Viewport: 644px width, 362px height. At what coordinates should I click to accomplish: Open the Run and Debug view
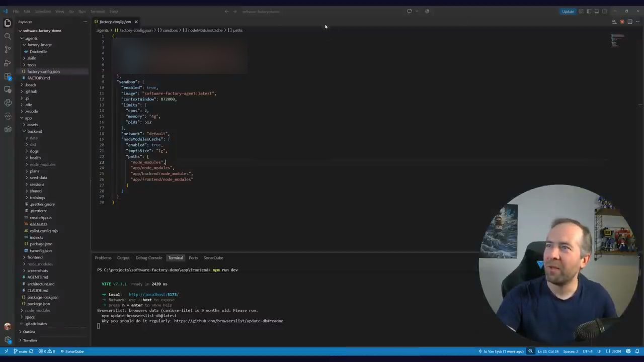click(x=8, y=63)
